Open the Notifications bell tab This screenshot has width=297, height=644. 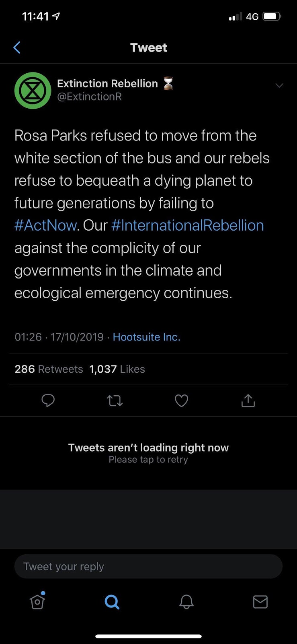186,602
